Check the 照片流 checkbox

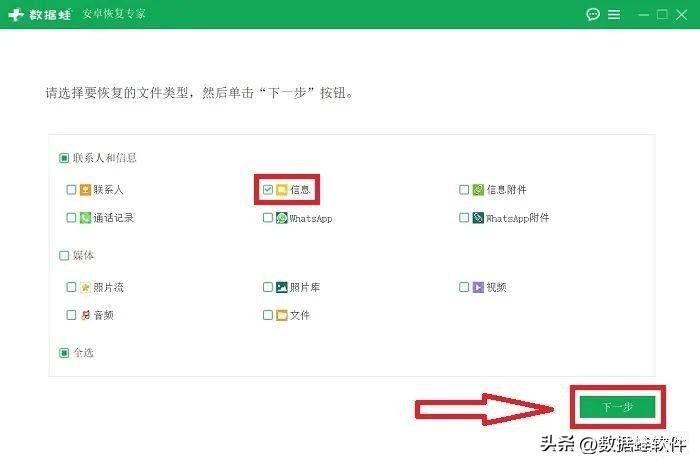coord(71,287)
